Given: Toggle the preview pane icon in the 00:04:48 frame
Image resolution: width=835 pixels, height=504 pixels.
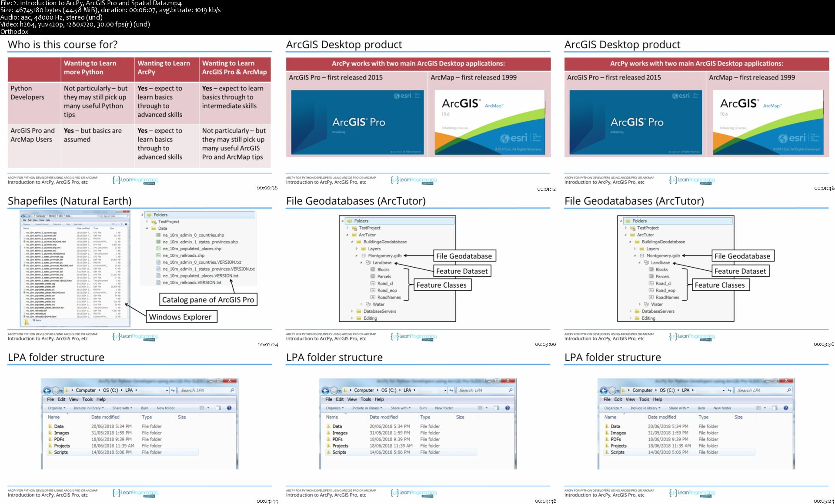Looking at the screenshot, I should pos(496,408).
